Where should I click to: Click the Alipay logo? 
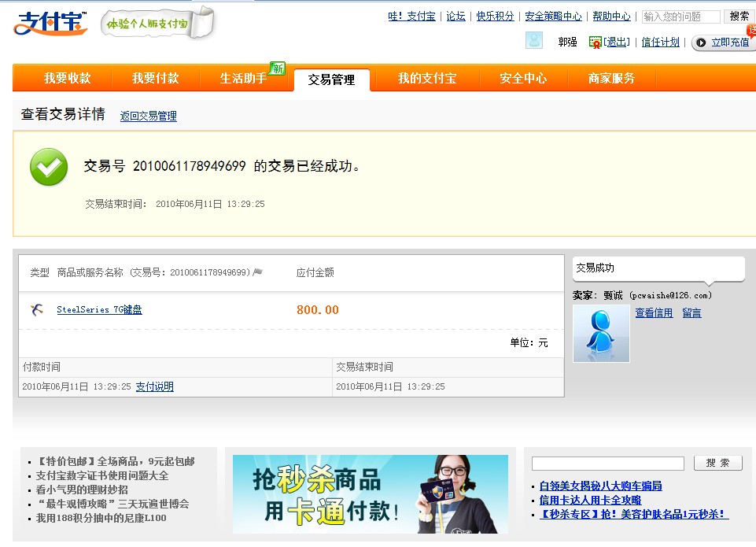[50, 23]
